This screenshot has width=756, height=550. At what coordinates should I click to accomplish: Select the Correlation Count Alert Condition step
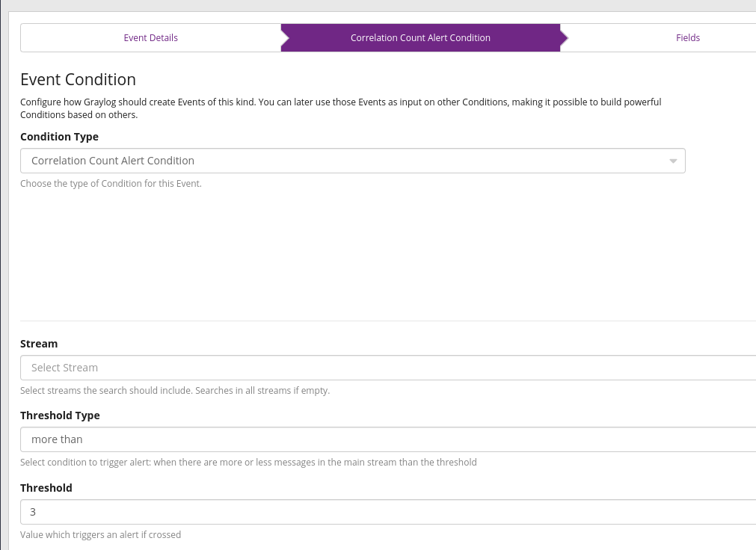click(x=420, y=38)
